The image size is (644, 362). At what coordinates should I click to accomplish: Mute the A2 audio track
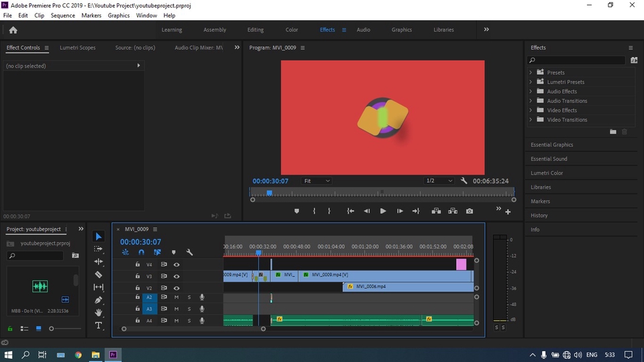click(176, 297)
